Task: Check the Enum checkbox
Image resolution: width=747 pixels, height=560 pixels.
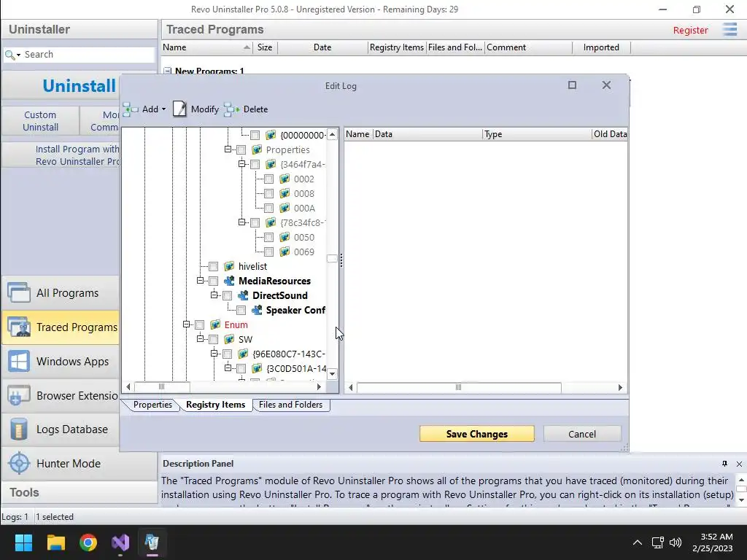Action: (200, 324)
